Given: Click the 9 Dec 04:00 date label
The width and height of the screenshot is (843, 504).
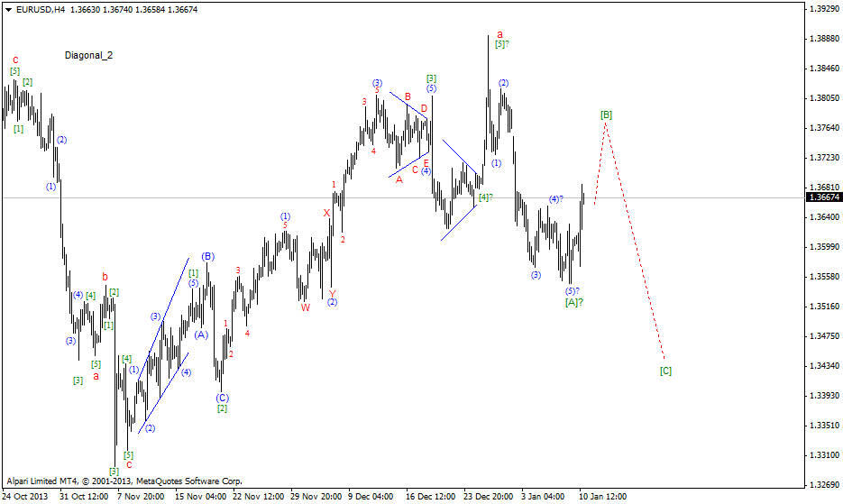Looking at the screenshot, I should pyautogui.click(x=371, y=497).
